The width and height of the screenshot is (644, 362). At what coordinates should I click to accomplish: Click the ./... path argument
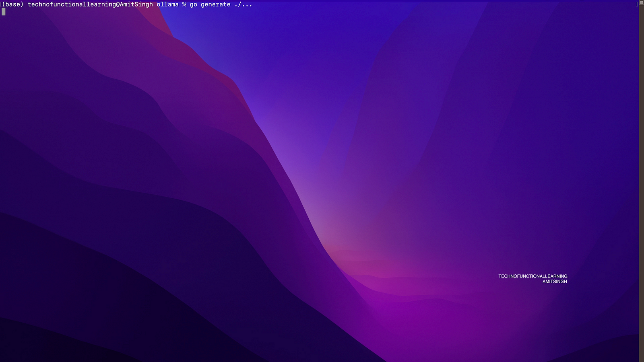coord(243,4)
